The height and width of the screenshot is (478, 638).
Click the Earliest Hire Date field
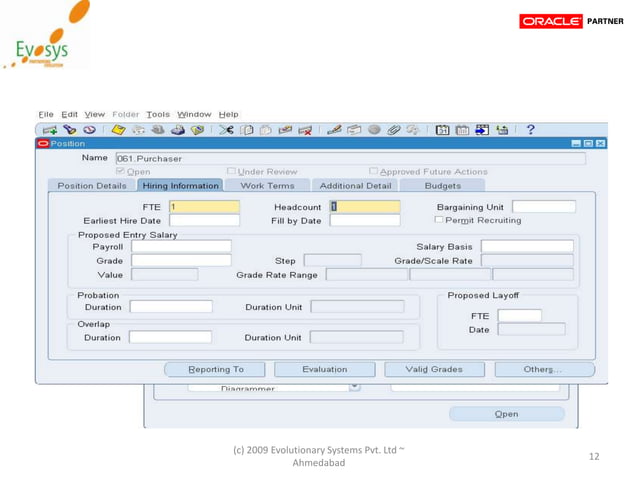(204, 220)
